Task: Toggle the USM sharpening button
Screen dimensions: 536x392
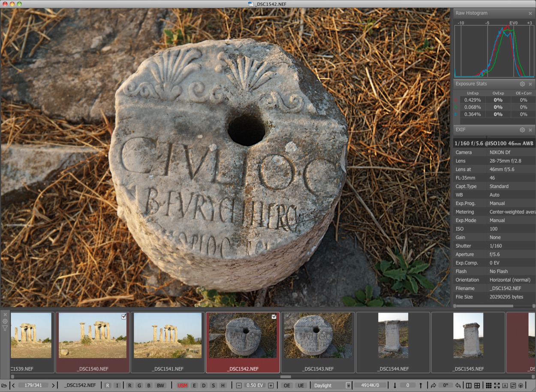Action: (182, 386)
